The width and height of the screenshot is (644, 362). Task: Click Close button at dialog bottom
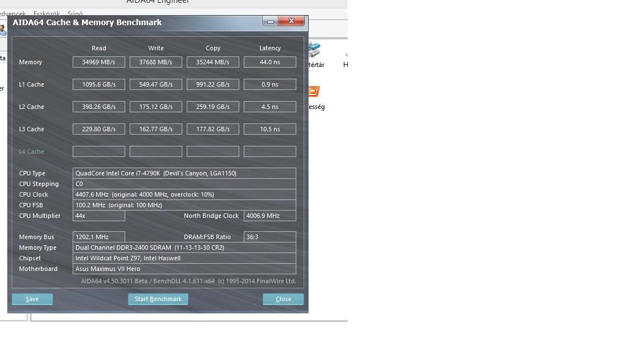pos(283,299)
